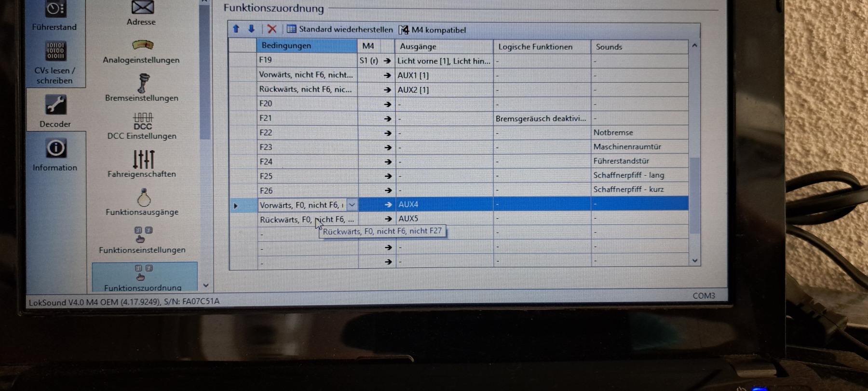The width and height of the screenshot is (868, 391).
Task: Click the AUX1 [1] output cell
Action: (444, 75)
